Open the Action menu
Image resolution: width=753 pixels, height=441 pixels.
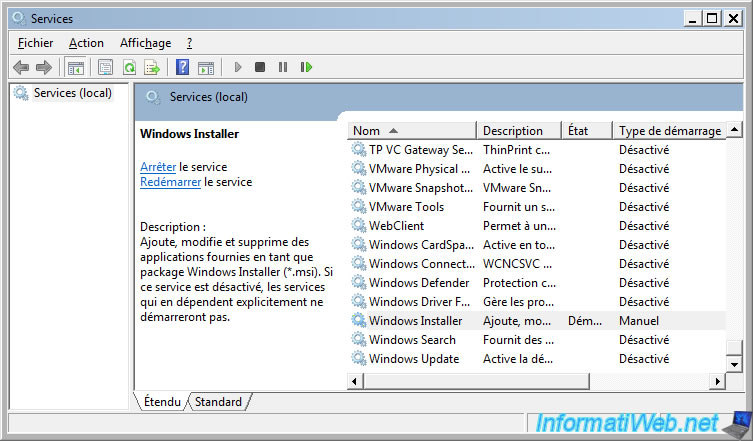[x=86, y=43]
